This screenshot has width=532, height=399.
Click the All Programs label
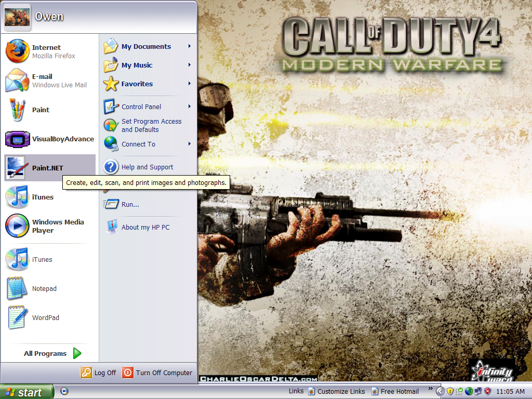click(45, 353)
